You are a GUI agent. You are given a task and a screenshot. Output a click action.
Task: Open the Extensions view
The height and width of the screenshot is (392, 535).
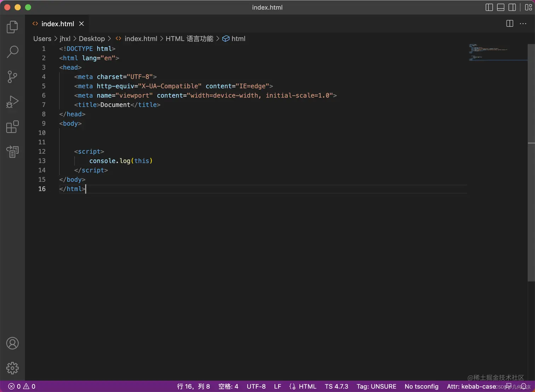tap(12, 127)
